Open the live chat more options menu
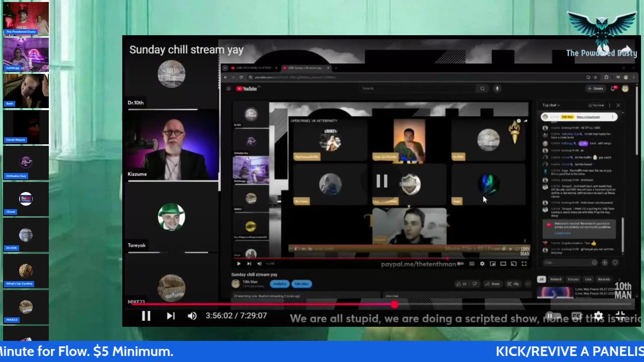 pos(609,105)
